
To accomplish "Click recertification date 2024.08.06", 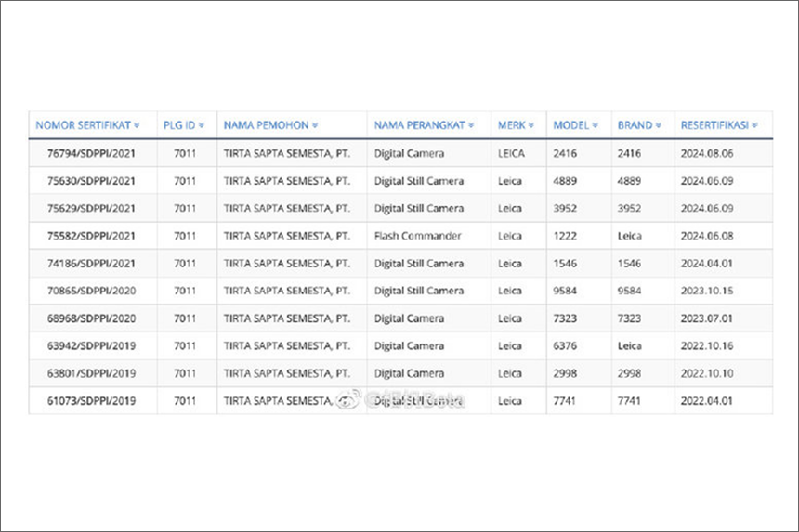I will point(707,153).
